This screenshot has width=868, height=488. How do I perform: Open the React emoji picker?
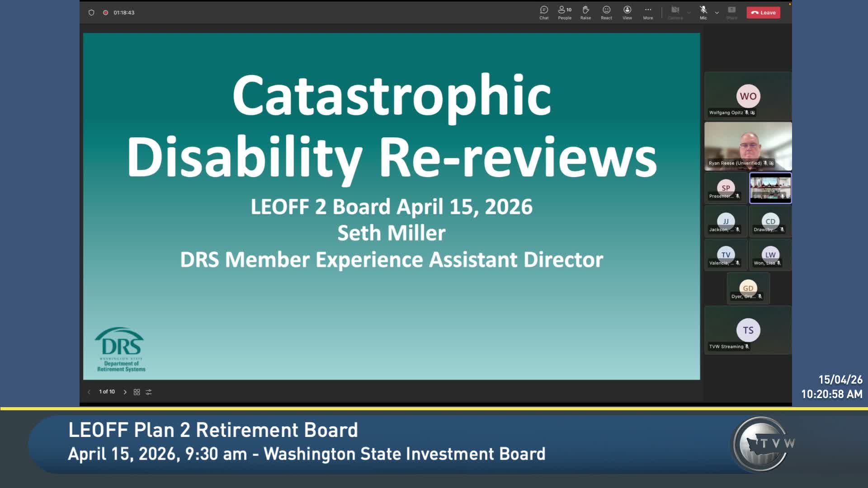[x=606, y=12]
